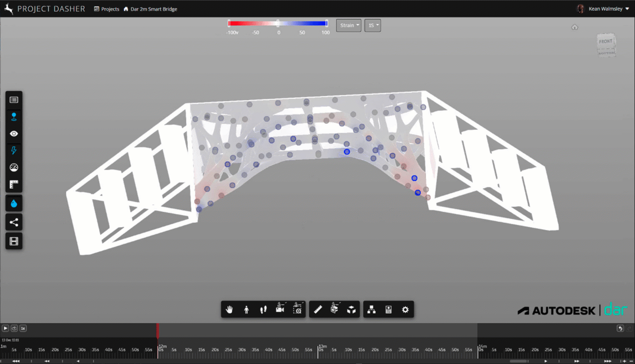Select the ruler measure tool
The image size is (635, 364).
[x=318, y=309]
